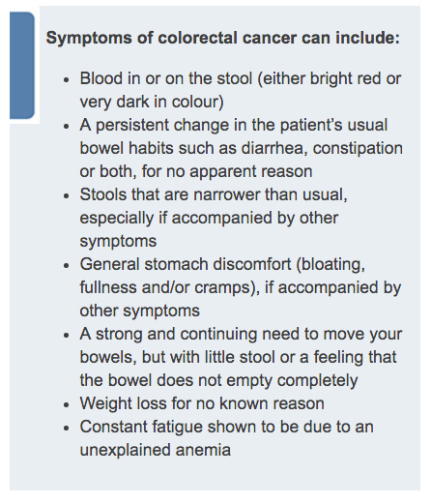Click 'General stomach discomfort (bloating,' line
The image size is (431, 504).
click(x=222, y=264)
